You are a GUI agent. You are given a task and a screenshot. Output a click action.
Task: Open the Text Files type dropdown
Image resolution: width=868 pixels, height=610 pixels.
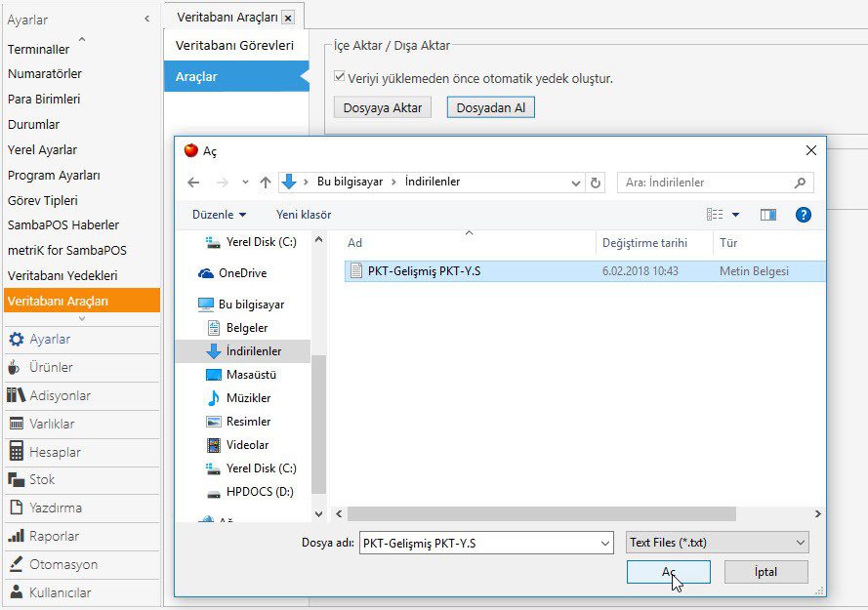[717, 543]
